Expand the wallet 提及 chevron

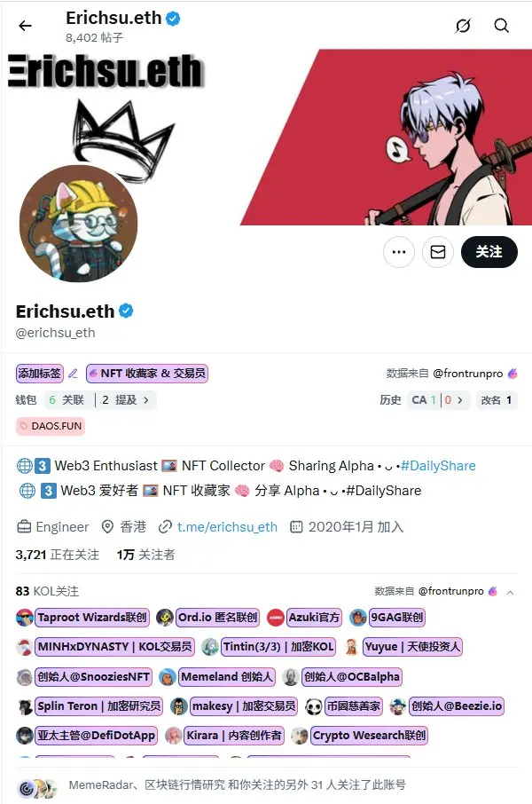click(x=146, y=400)
